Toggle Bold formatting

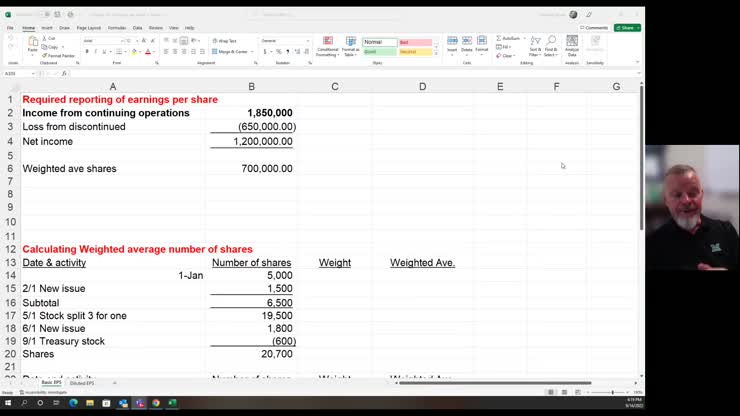pyautogui.click(x=85, y=52)
